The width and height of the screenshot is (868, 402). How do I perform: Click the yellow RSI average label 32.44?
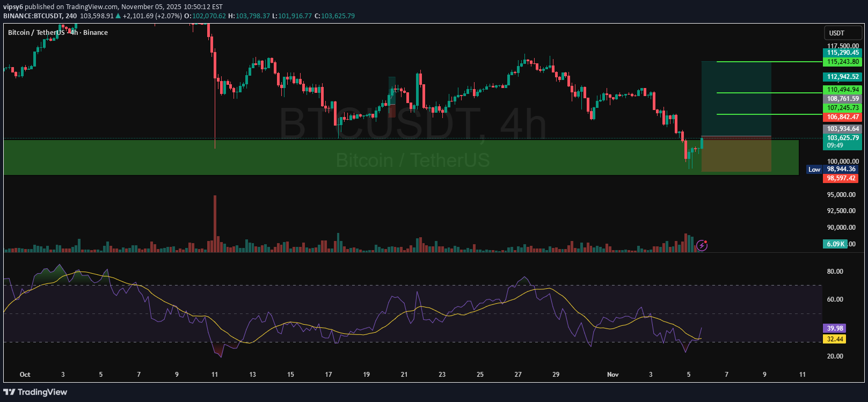(x=835, y=339)
